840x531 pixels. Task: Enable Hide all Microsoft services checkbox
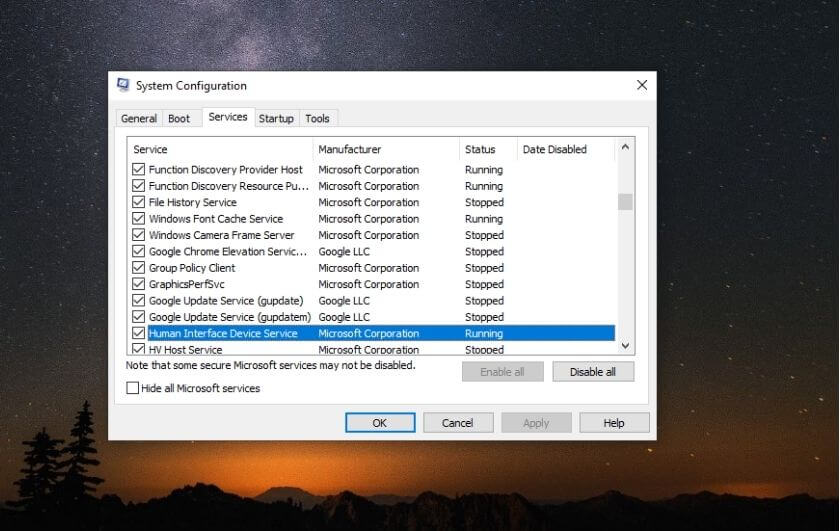[x=133, y=388]
